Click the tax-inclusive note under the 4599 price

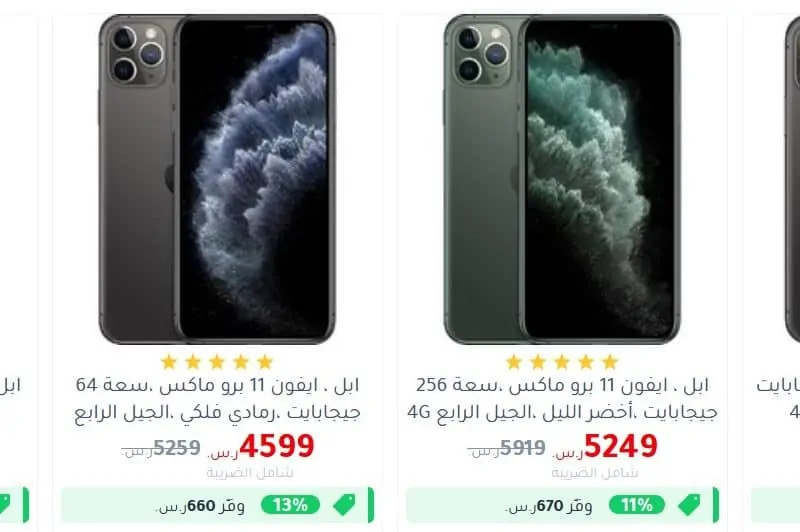click(x=249, y=473)
